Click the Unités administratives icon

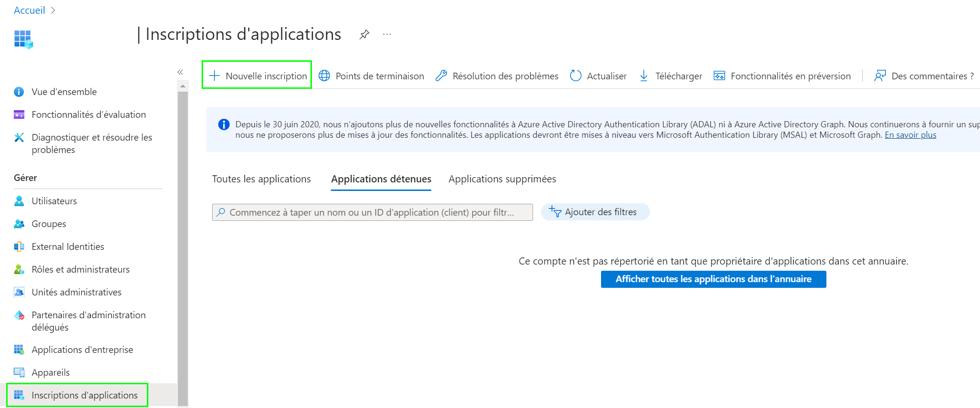coord(19,292)
